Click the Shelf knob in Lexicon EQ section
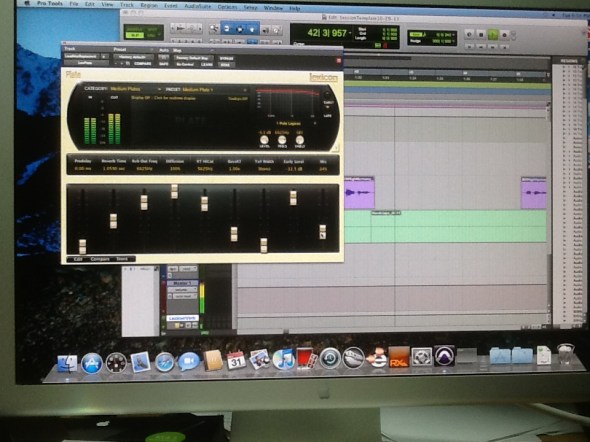The image size is (590, 442). pos(300,140)
